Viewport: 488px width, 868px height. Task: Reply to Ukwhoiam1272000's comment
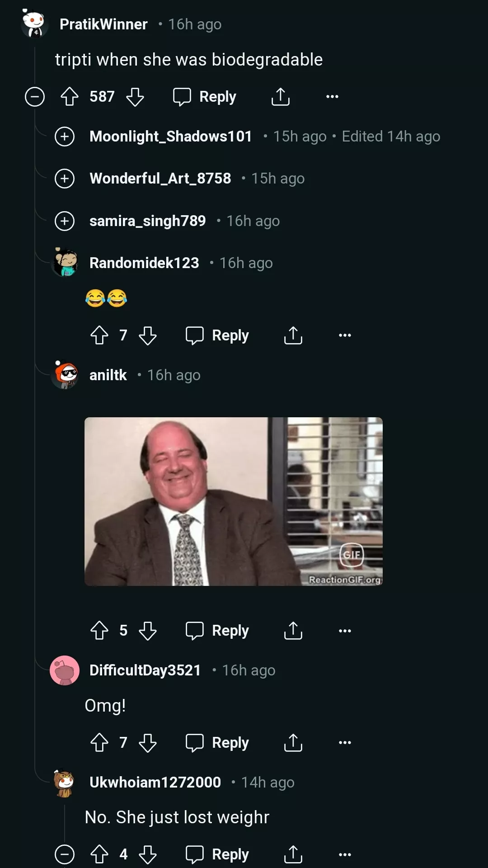[217, 854]
